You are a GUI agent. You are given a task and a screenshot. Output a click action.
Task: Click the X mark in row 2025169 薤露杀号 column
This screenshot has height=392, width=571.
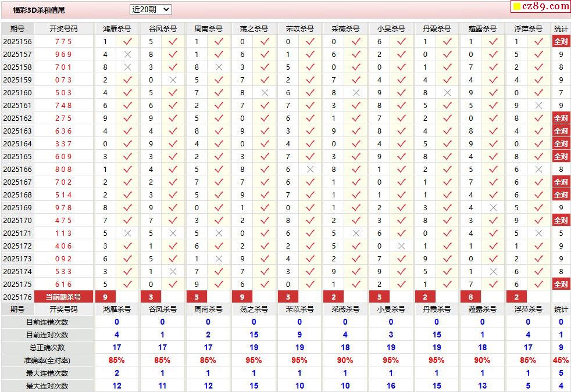pyautogui.click(x=493, y=208)
